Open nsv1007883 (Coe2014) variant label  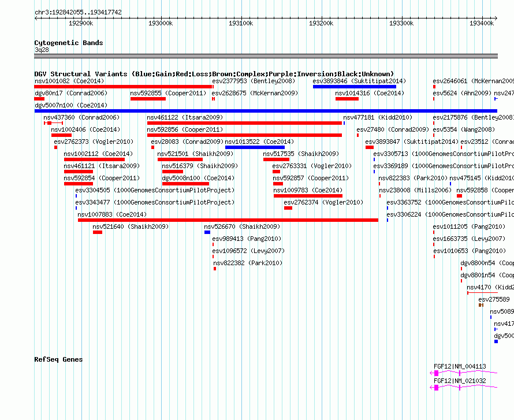pyautogui.click(x=112, y=214)
